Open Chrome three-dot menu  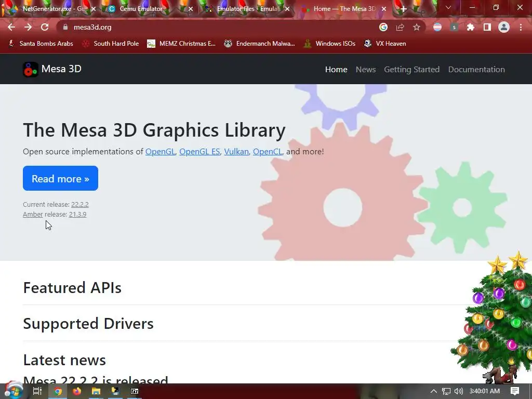point(521,27)
